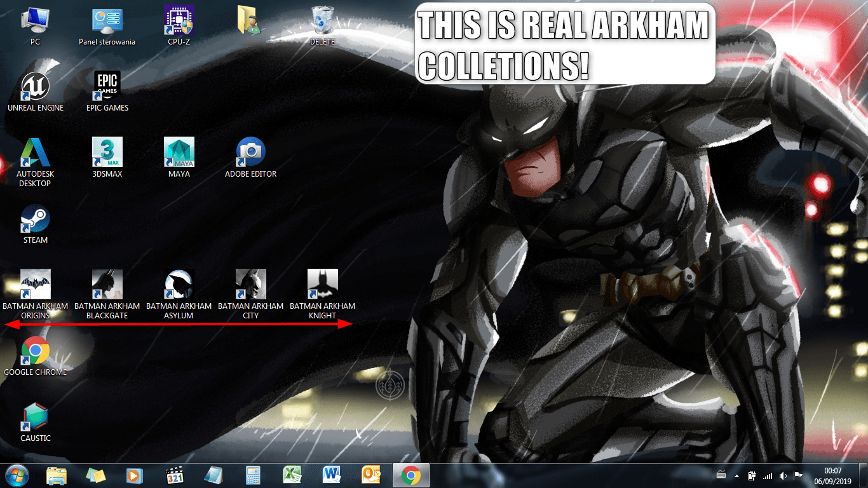Open the Notepad taskbar icon
The width and height of the screenshot is (868, 488).
click(x=214, y=475)
